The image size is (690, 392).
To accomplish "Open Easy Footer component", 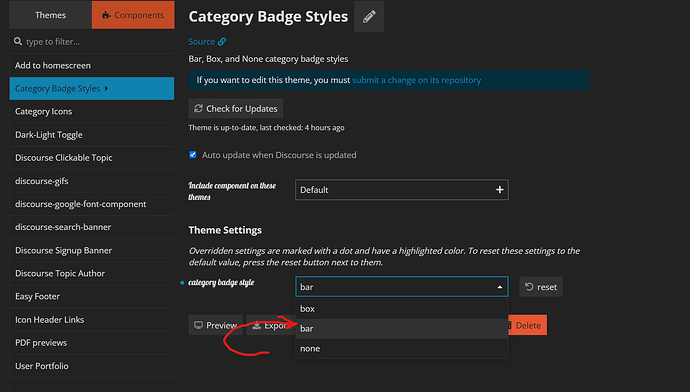I will coord(92,297).
